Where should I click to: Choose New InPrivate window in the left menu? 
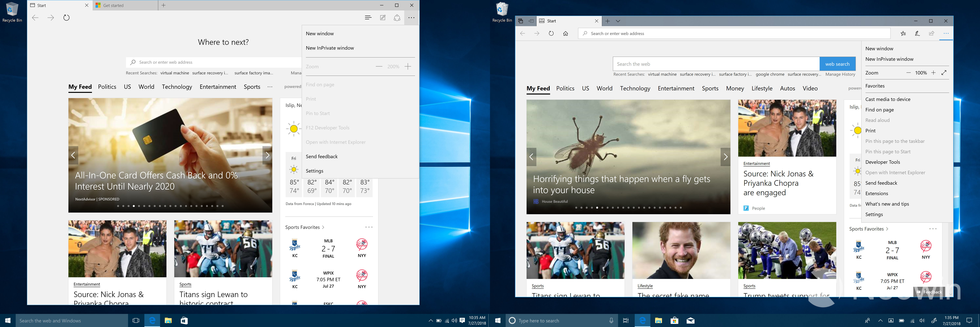pos(329,48)
